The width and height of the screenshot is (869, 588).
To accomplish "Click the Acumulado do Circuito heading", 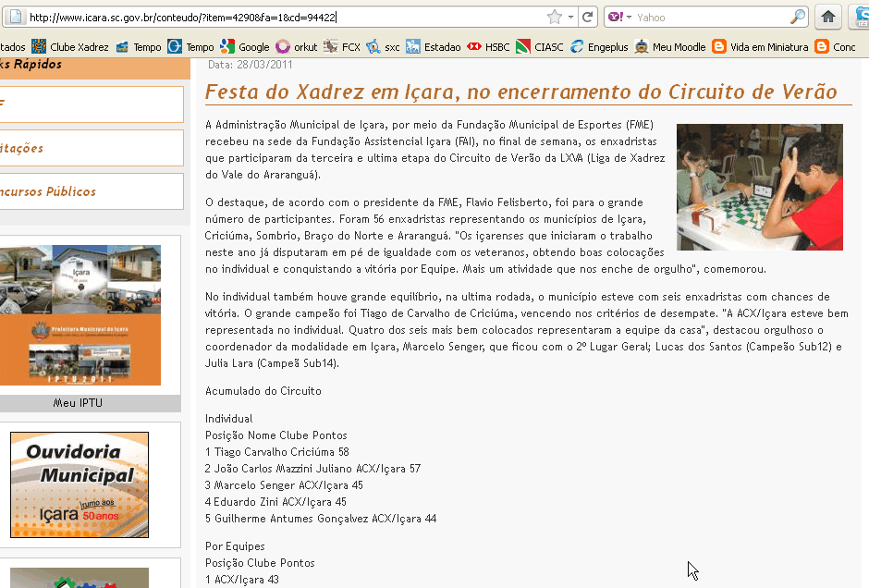I will [x=263, y=391].
